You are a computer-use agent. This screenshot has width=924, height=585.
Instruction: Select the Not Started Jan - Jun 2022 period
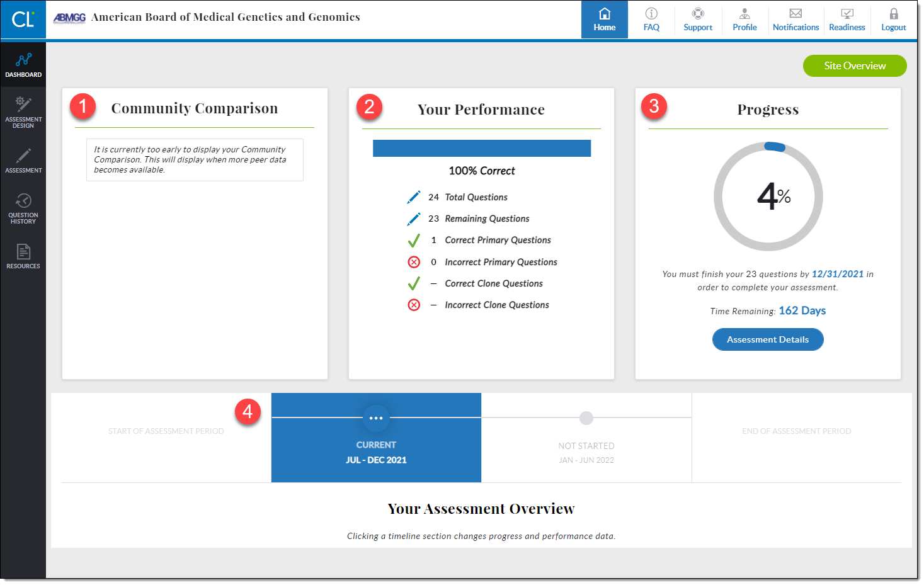(586, 438)
